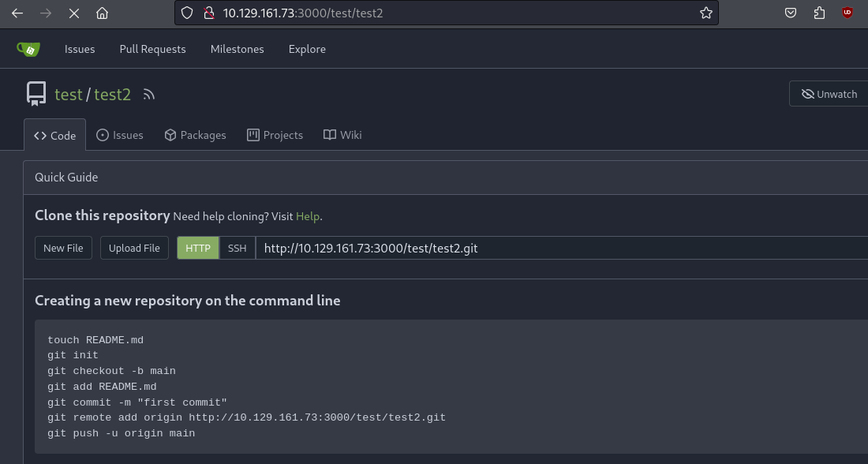Open the browser extensions puzzle icon
Screen dimensions: 868x464
818,13
